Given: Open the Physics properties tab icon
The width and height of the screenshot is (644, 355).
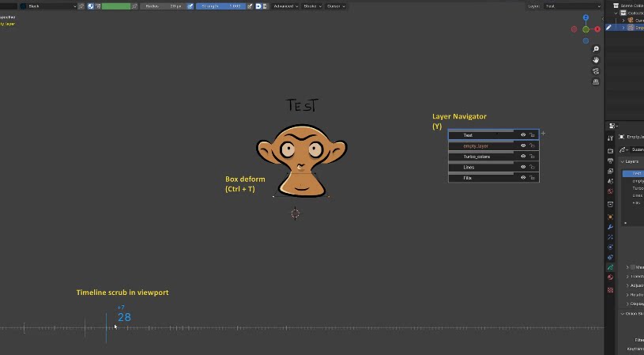Looking at the screenshot, I should tap(610, 247).
